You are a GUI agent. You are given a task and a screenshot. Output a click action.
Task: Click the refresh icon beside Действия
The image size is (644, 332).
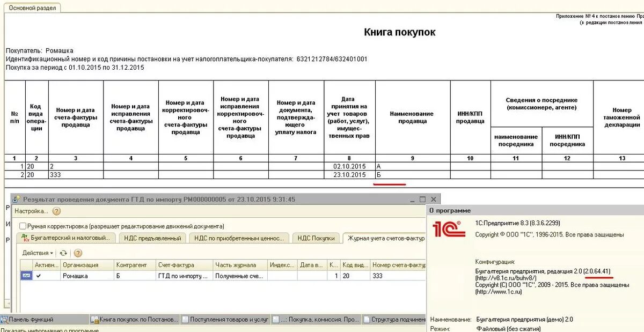coord(63,253)
